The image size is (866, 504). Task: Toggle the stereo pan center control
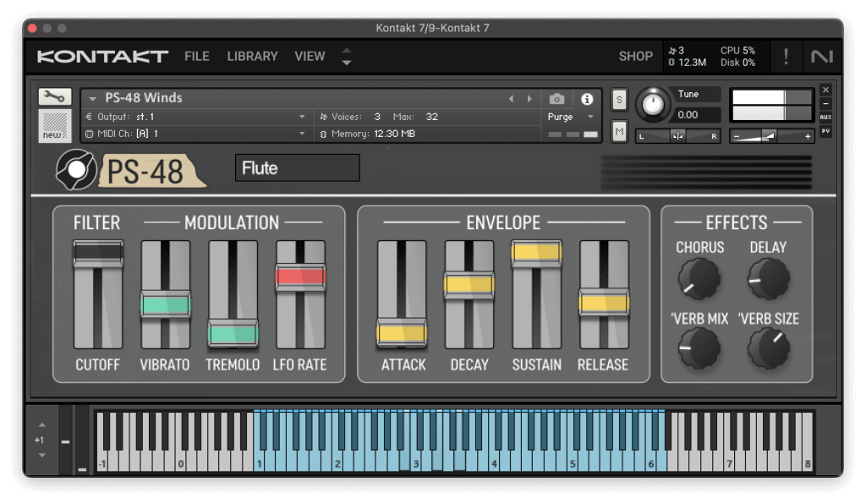[x=677, y=135]
